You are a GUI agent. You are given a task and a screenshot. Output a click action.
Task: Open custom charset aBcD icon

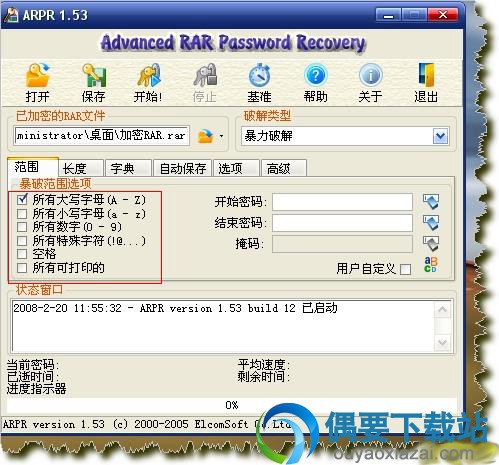pyautogui.click(x=430, y=264)
